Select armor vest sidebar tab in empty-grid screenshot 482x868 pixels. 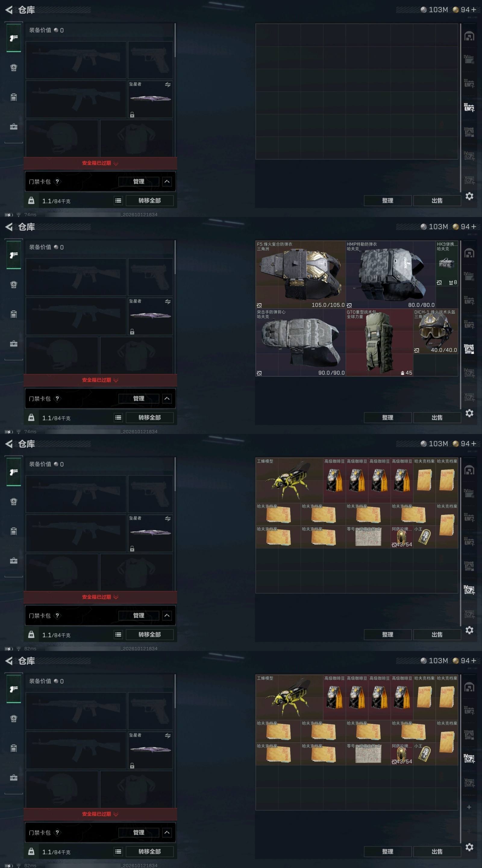[x=14, y=68]
